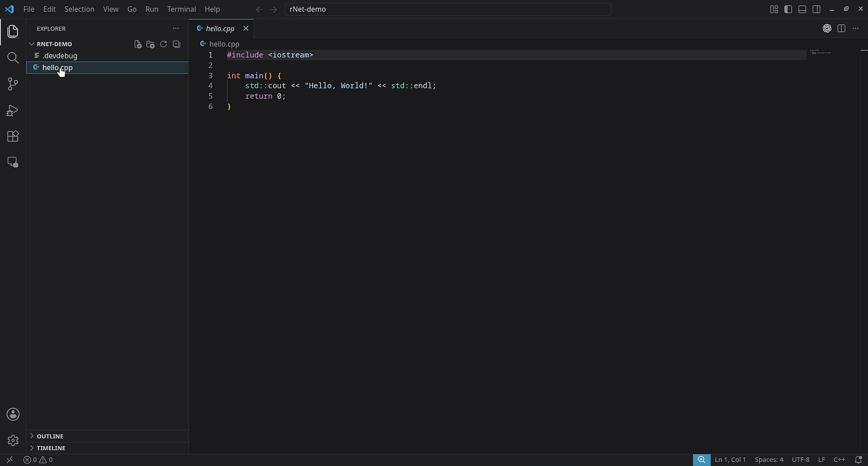Viewport: 868px width, 466px height.
Task: Open the Search view
Action: tap(13, 58)
